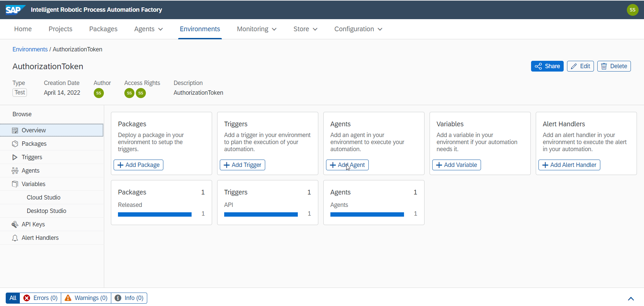
Task: Filter messages by Errors (0)
Action: pyautogui.click(x=40, y=298)
